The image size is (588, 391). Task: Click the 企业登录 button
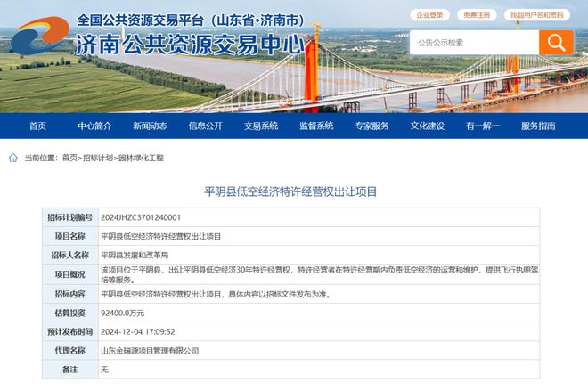pos(429,15)
